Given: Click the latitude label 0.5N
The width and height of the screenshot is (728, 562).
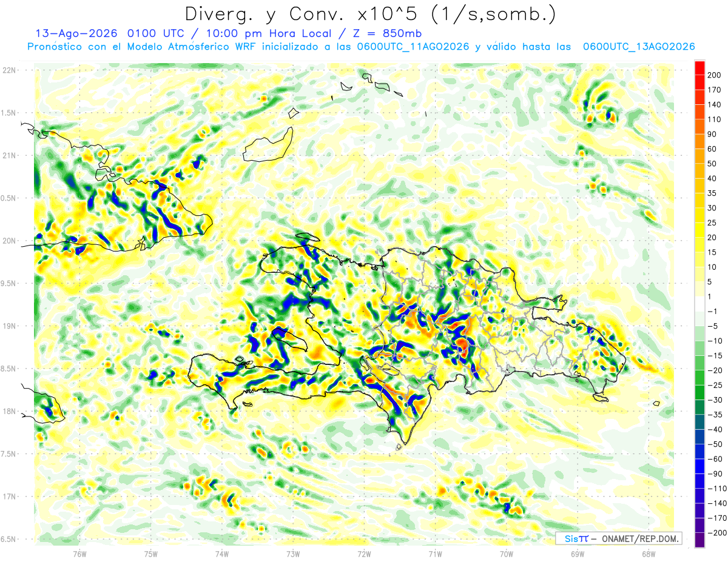Looking at the screenshot, I should 8,198.
